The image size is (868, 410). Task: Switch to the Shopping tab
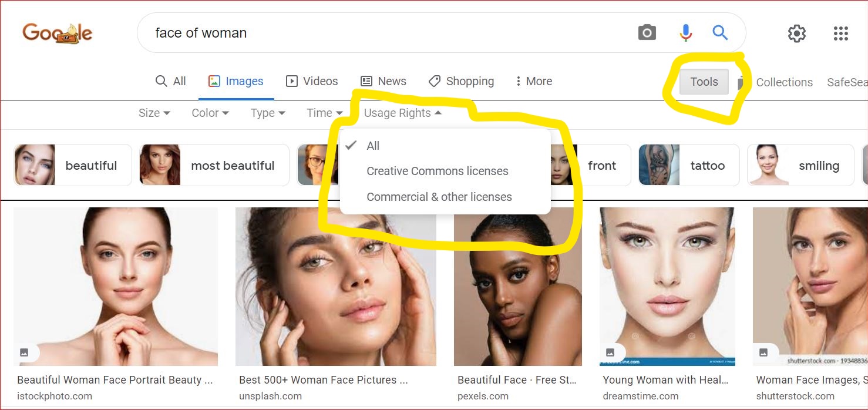(x=461, y=82)
